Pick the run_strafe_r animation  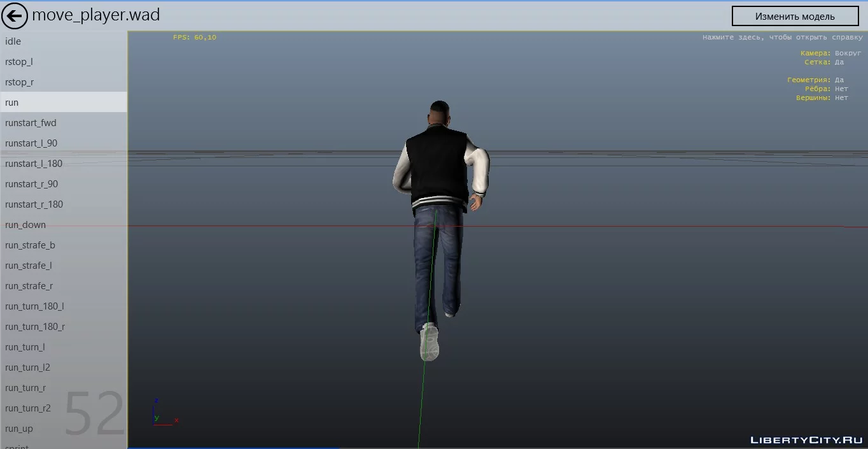(64, 286)
